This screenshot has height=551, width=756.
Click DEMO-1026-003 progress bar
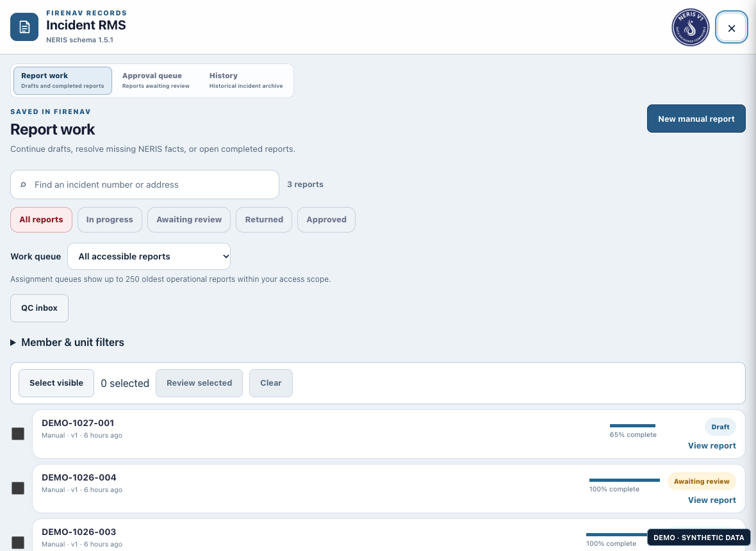pyautogui.click(x=617, y=534)
